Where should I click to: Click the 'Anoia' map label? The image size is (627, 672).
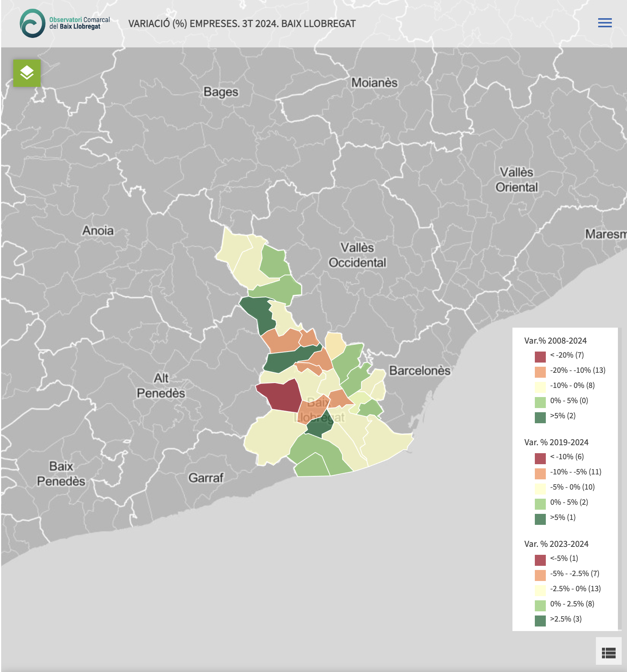click(x=98, y=231)
